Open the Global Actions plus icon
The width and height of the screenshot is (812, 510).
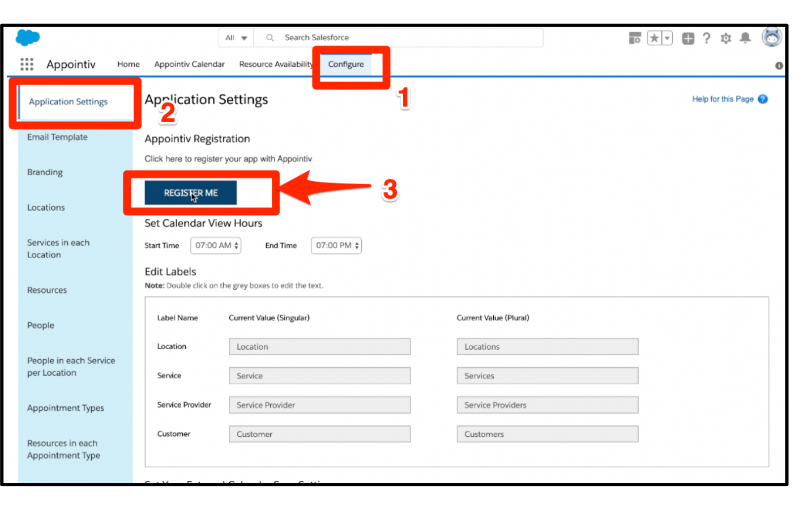pyautogui.click(x=688, y=38)
